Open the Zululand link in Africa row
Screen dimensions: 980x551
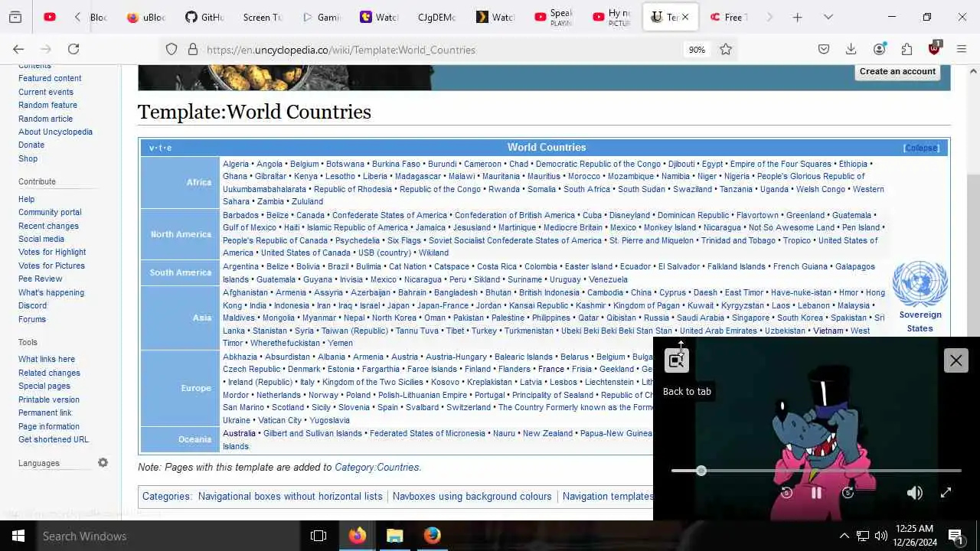coord(307,202)
